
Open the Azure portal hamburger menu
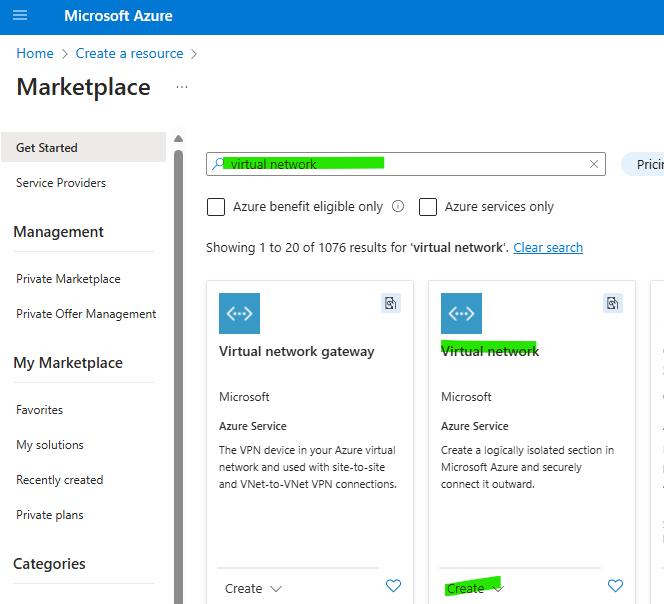pos(20,16)
